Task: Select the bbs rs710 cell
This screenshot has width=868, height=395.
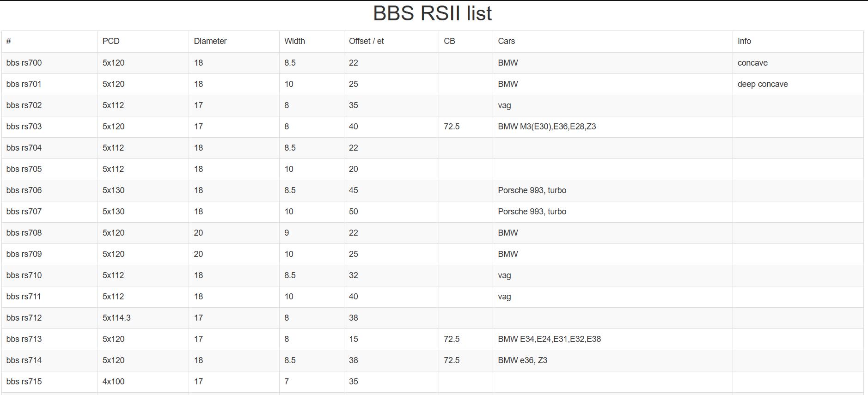Action: click(49, 275)
